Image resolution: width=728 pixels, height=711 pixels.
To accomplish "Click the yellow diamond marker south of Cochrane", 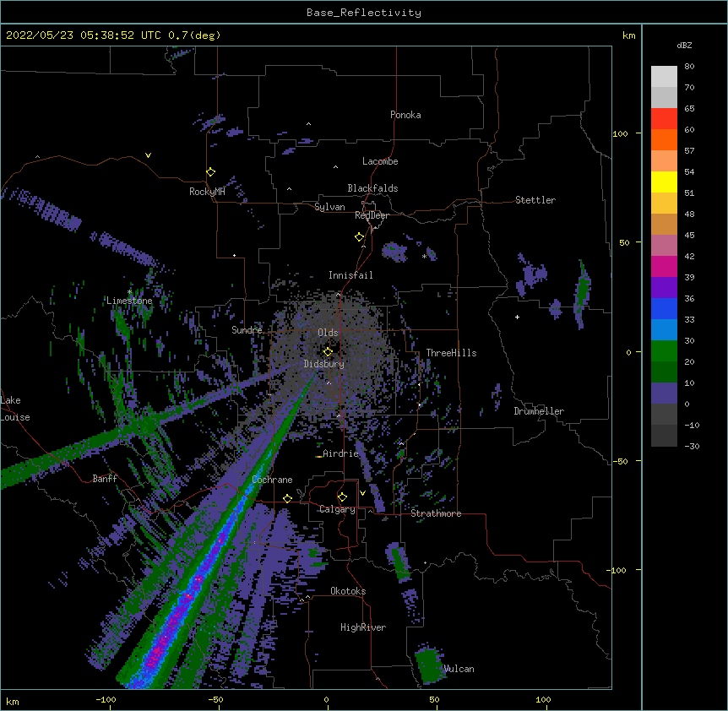I will click(x=287, y=498).
